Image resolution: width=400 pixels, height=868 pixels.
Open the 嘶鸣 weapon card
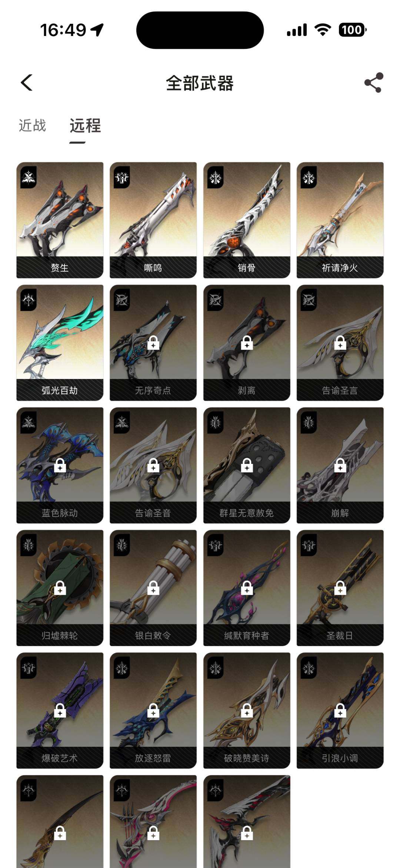pyautogui.click(x=153, y=220)
